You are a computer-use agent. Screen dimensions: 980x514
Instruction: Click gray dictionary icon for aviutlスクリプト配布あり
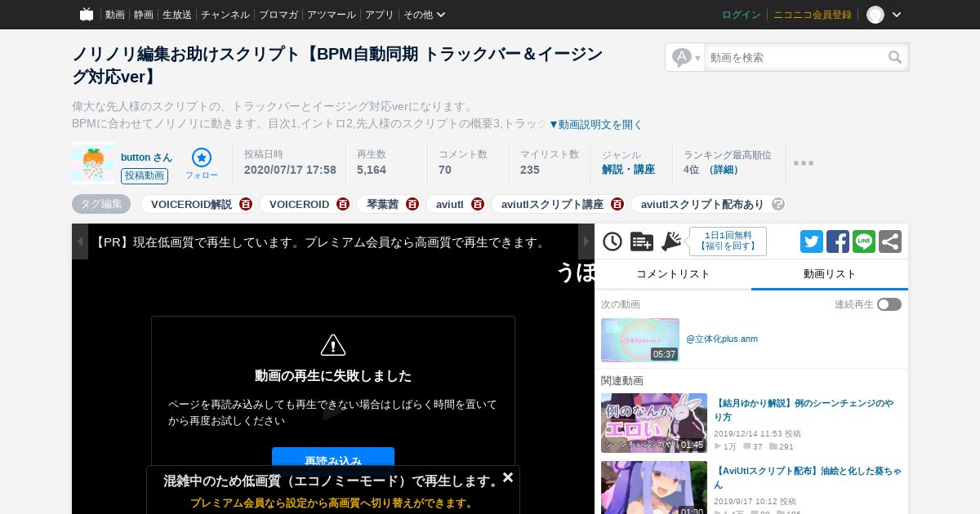click(778, 204)
